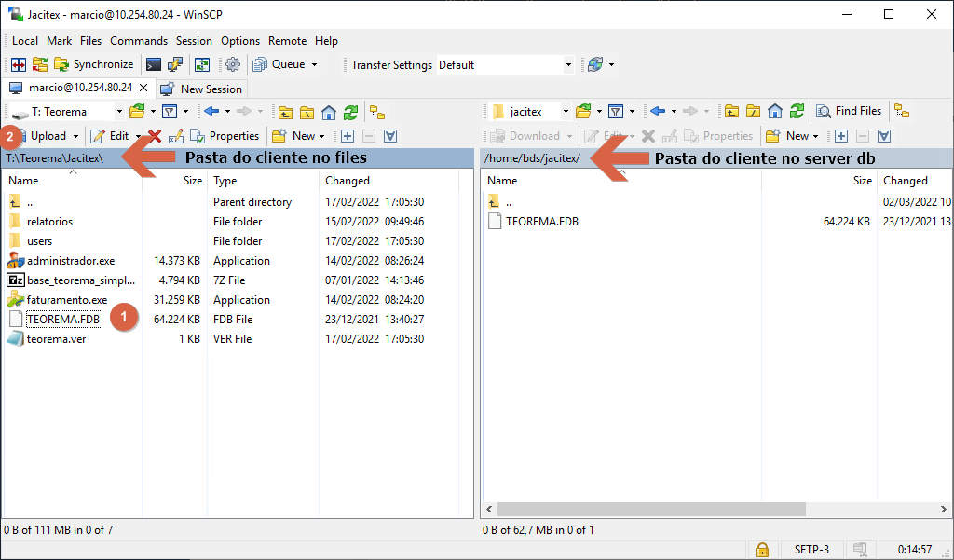Click local panel filter icon
The image size is (954, 560).
click(x=170, y=112)
